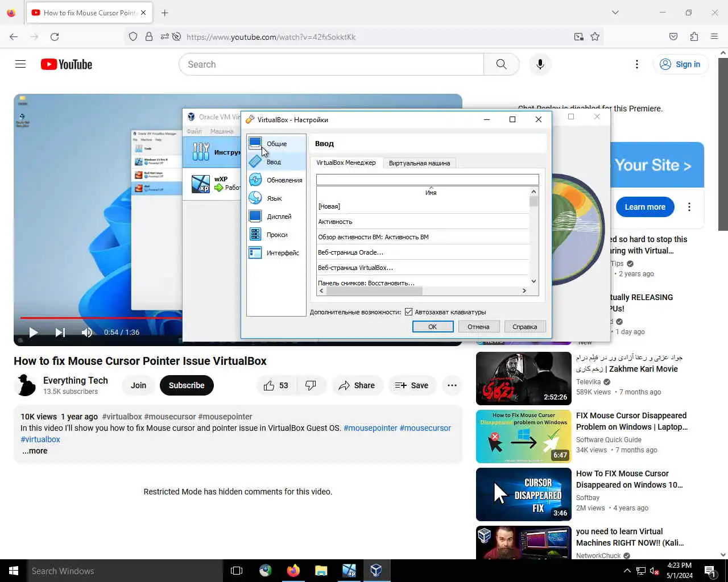Save video to playlist
Viewport: 728px width, 582px height.
pos(412,385)
